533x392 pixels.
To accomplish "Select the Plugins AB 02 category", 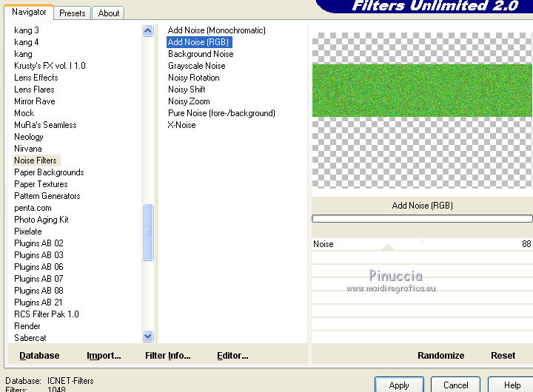I will (x=38, y=243).
